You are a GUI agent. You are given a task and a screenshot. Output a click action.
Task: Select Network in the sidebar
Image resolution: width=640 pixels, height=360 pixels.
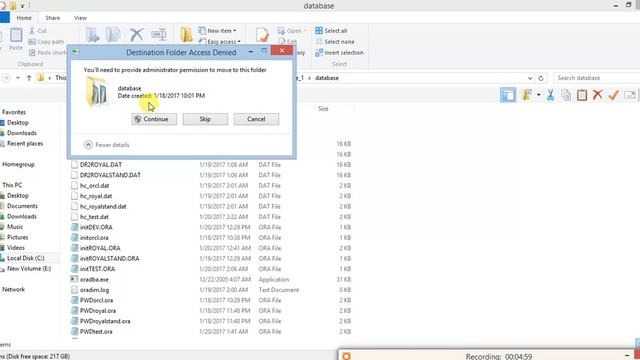click(13, 289)
